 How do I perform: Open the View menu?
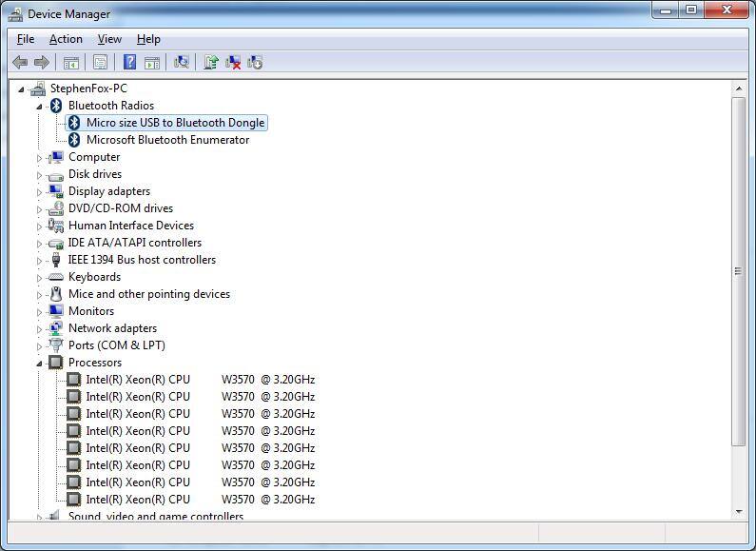tap(109, 39)
